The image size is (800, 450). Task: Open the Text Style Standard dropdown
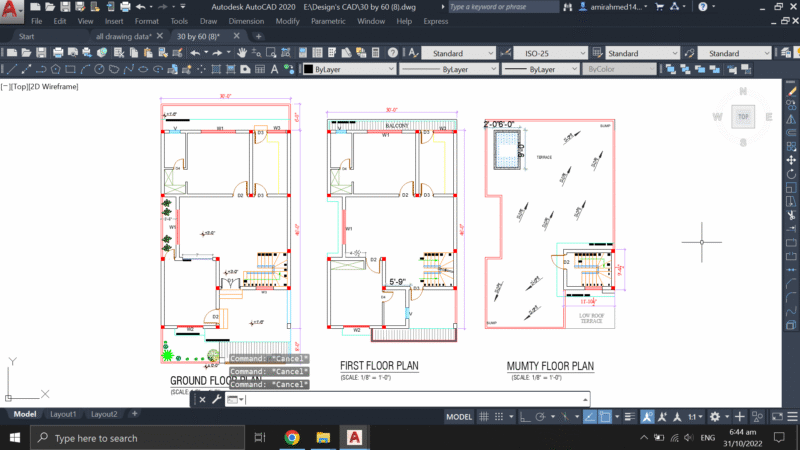pos(458,53)
